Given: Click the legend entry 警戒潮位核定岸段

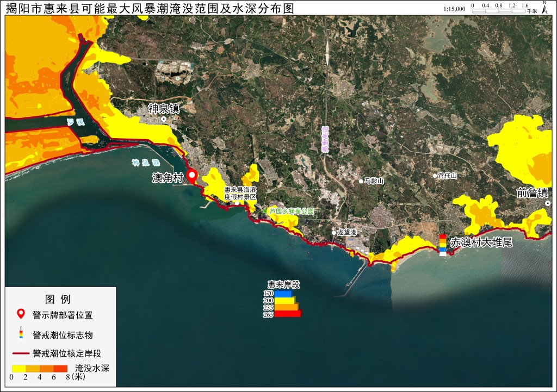Looking at the screenshot, I should pyautogui.click(x=67, y=353).
